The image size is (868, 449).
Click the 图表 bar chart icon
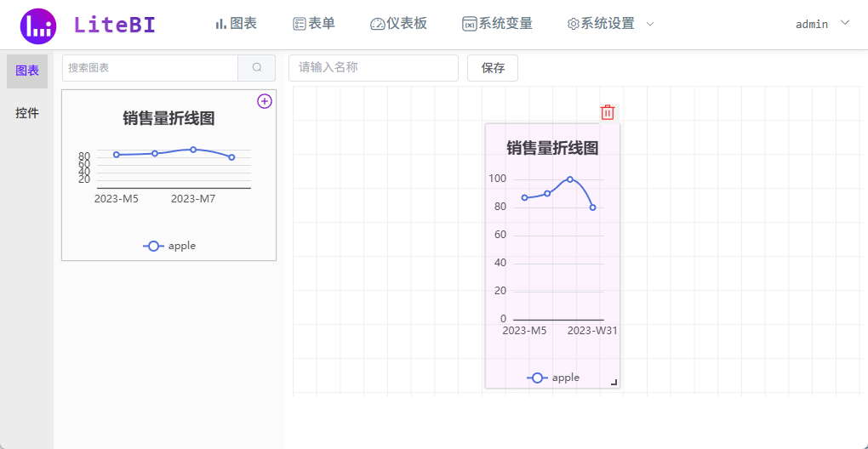coord(221,25)
